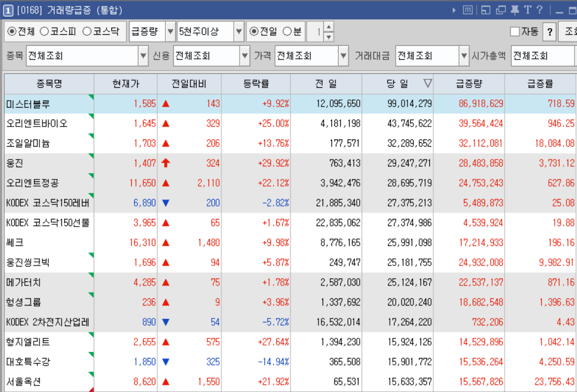Decrease the minute value with stepper down arrow
The height and width of the screenshot is (392, 577).
pyautogui.click(x=329, y=36)
